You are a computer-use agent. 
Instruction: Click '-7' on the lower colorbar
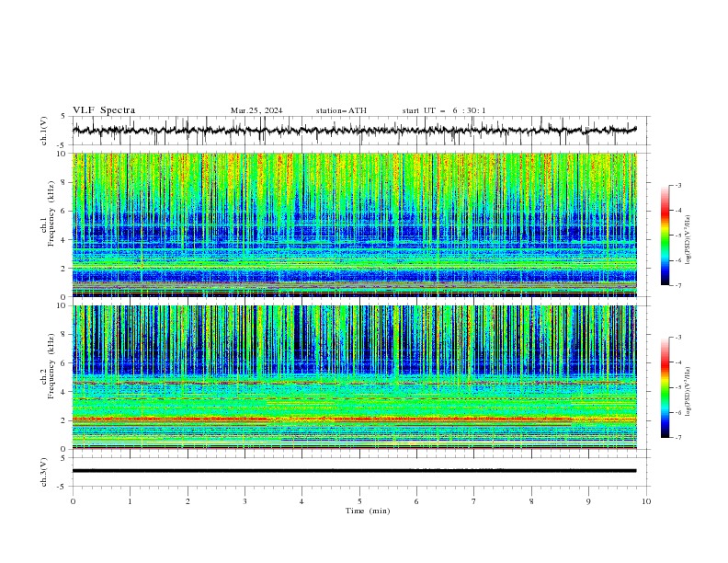pyautogui.click(x=677, y=438)
